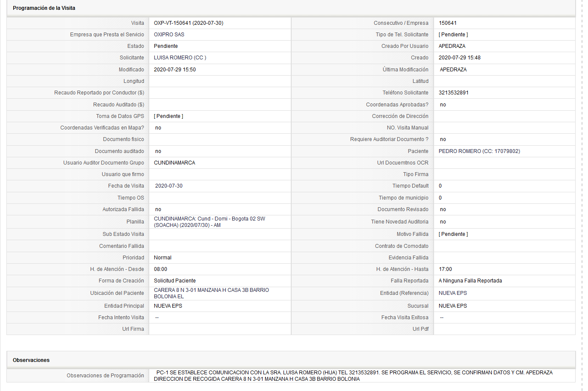Click the Forma de Creación value Solicitud Paciente
Image resolution: width=588 pixels, height=391 pixels.
[x=175, y=281]
